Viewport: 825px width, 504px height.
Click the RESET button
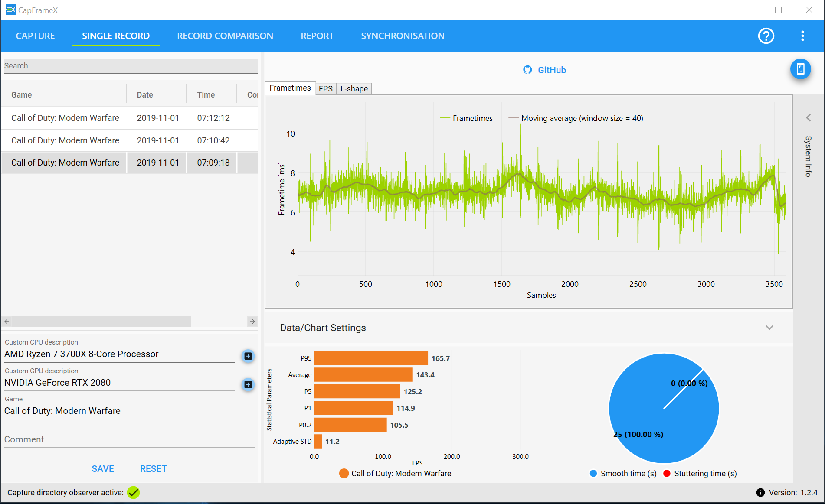153,469
